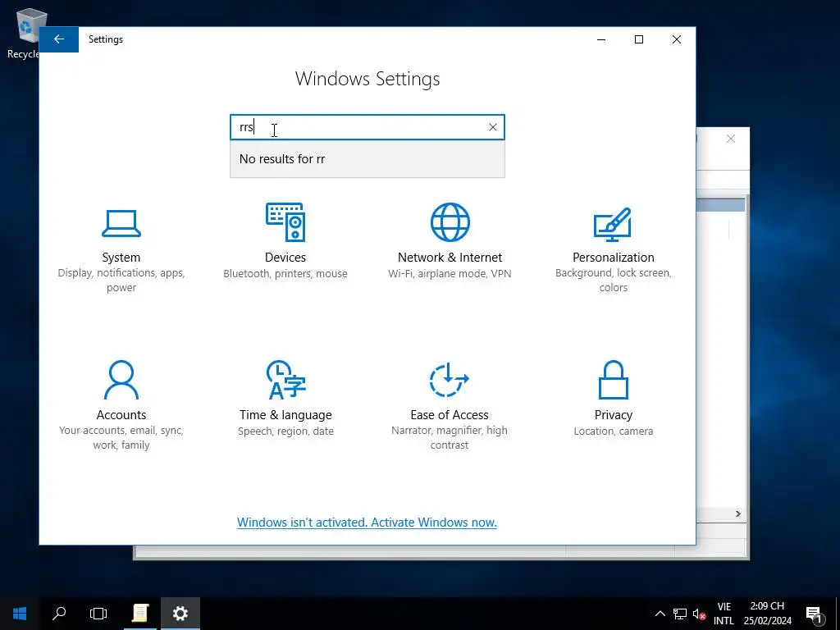The image size is (840, 630).
Task: Open Ease of Access icon
Action: coord(450,380)
